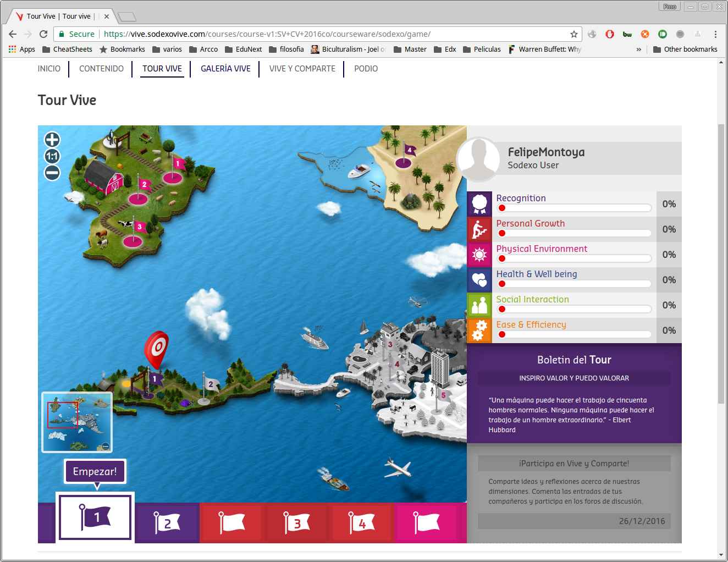
Task: Click FelipeMontoya username
Action: click(x=546, y=152)
